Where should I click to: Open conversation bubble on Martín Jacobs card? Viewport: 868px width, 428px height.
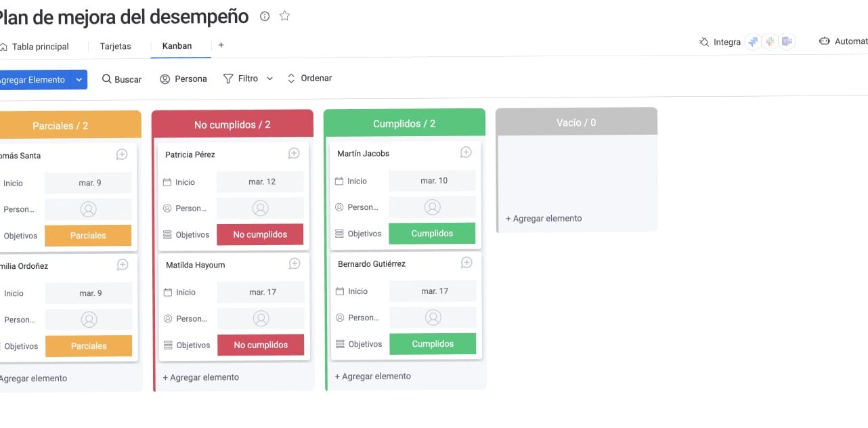pyautogui.click(x=466, y=152)
